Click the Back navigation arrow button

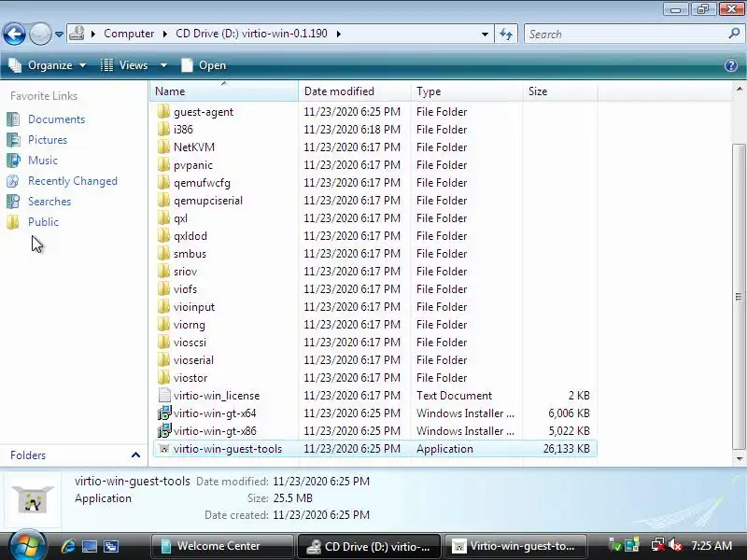click(14, 34)
